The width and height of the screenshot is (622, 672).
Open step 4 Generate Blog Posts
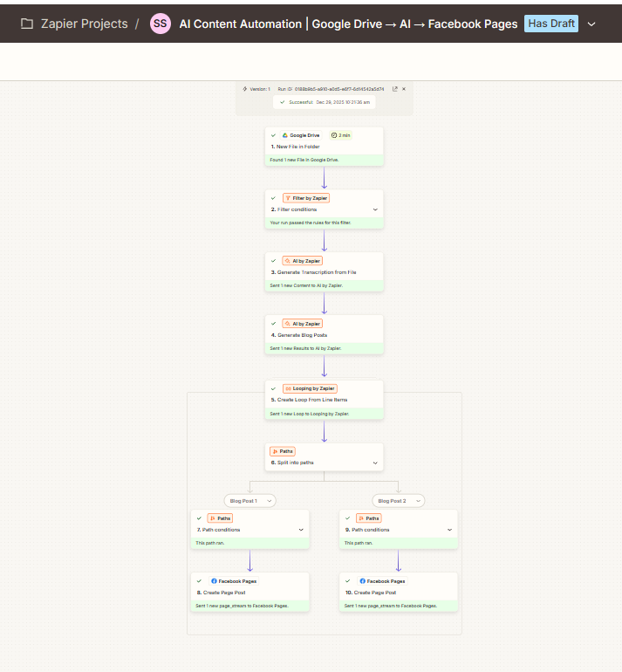(x=299, y=335)
